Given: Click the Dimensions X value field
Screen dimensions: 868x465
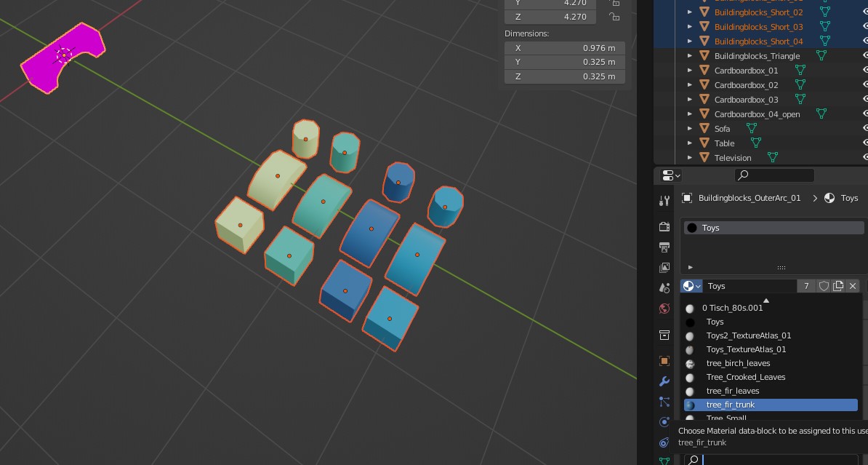Looking at the screenshot, I should click(565, 48).
